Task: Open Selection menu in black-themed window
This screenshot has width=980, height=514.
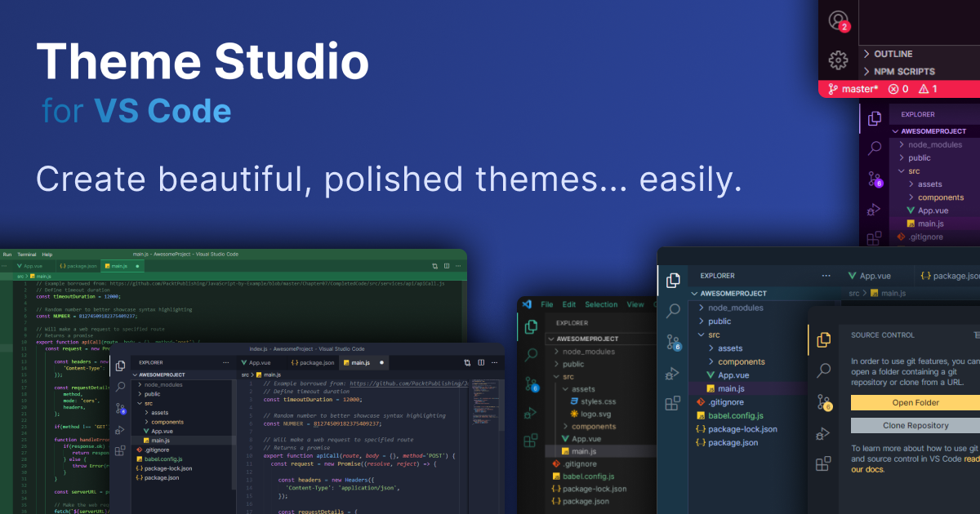Action: pyautogui.click(x=601, y=304)
